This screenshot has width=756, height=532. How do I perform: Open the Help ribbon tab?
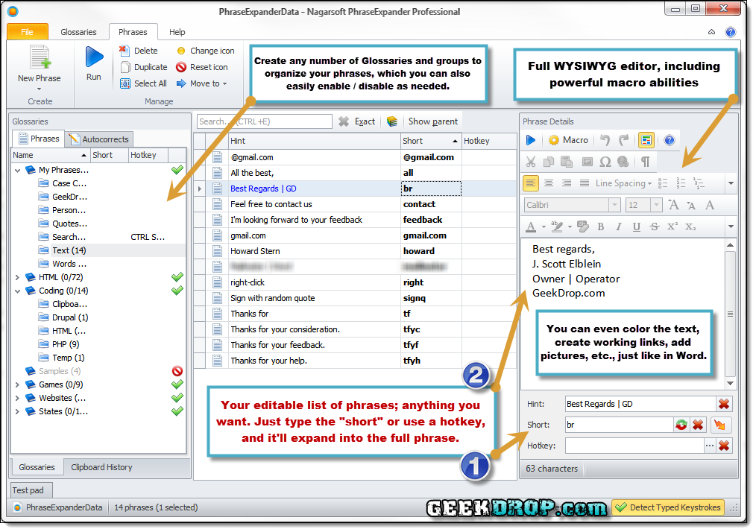coord(177,32)
